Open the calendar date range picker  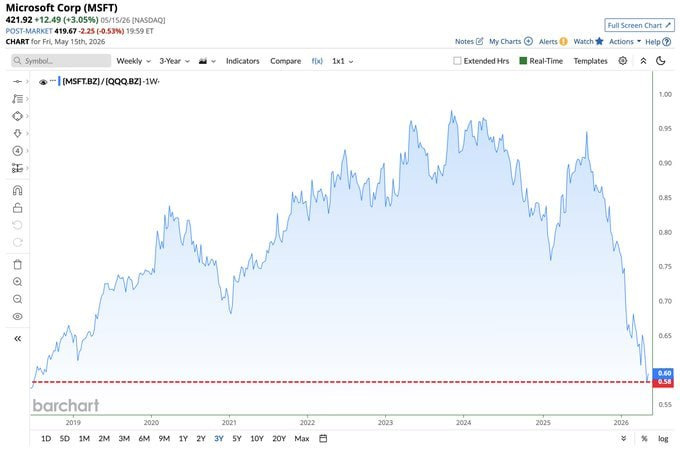click(x=323, y=438)
